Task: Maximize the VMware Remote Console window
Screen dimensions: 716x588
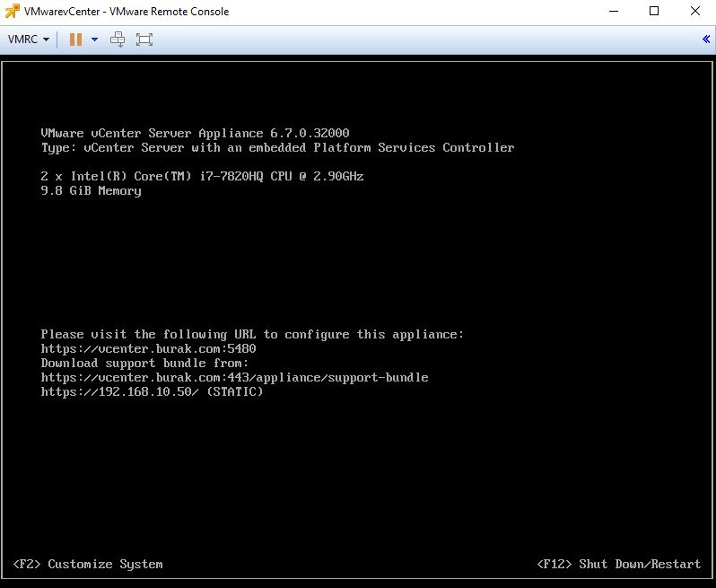Action: tap(654, 12)
